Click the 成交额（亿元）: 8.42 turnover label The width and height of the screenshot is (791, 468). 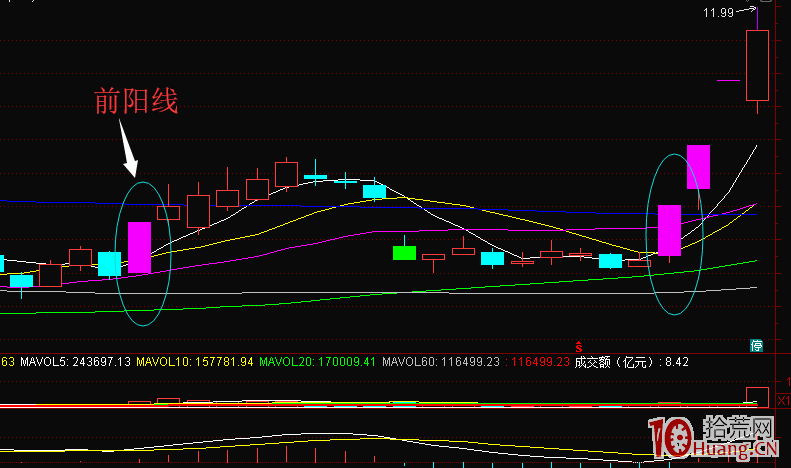[632, 362]
